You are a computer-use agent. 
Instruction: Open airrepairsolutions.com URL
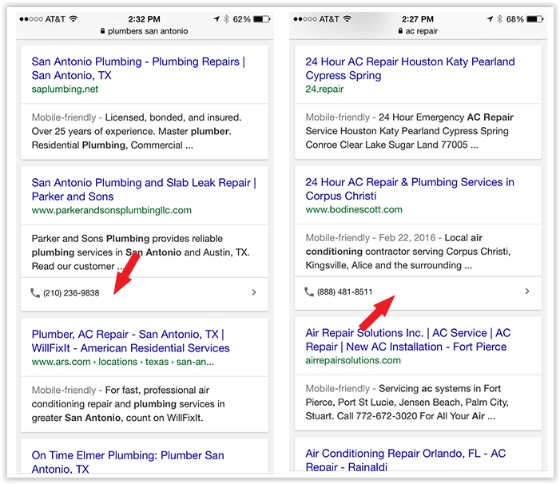pyautogui.click(x=353, y=360)
